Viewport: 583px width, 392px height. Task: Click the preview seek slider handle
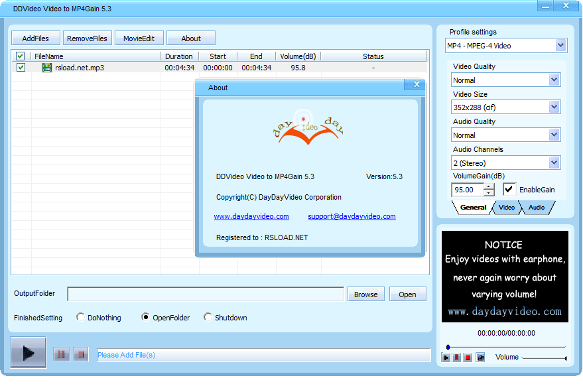(x=448, y=347)
